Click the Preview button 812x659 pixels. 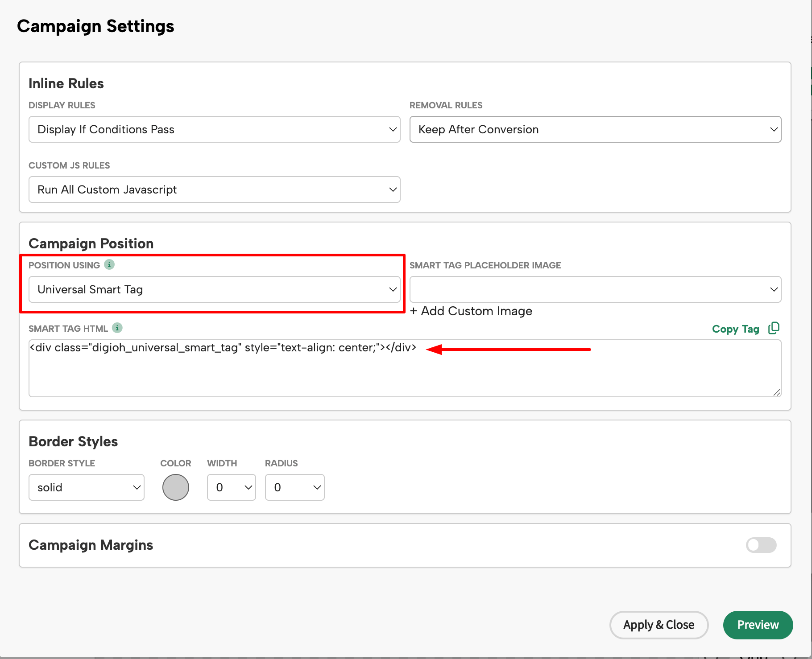(757, 625)
